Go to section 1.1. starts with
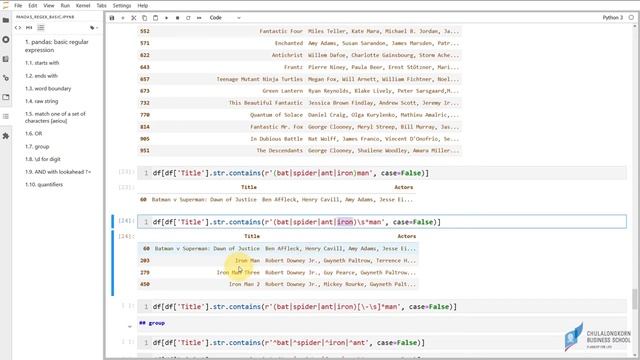 click(42, 63)
